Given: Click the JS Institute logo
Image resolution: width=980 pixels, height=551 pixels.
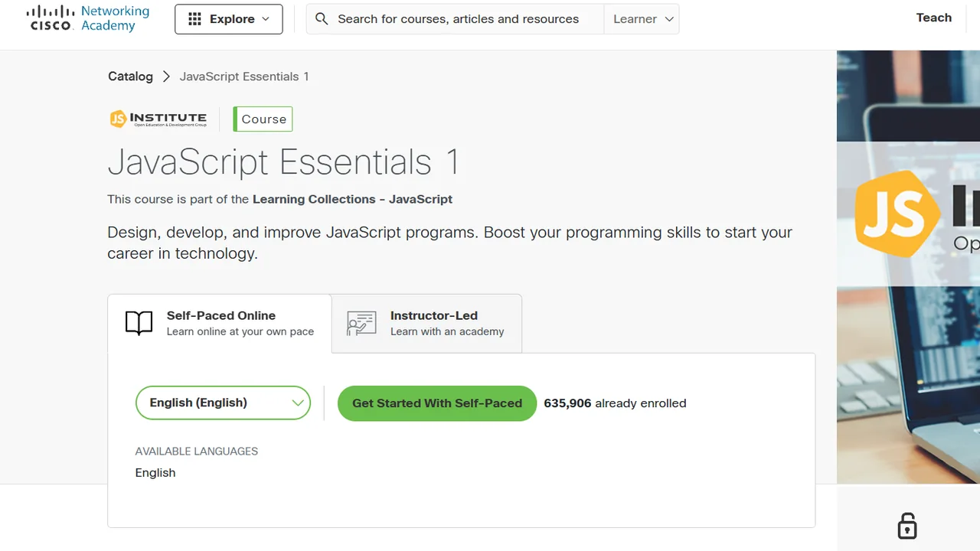Looking at the screenshot, I should click(158, 119).
